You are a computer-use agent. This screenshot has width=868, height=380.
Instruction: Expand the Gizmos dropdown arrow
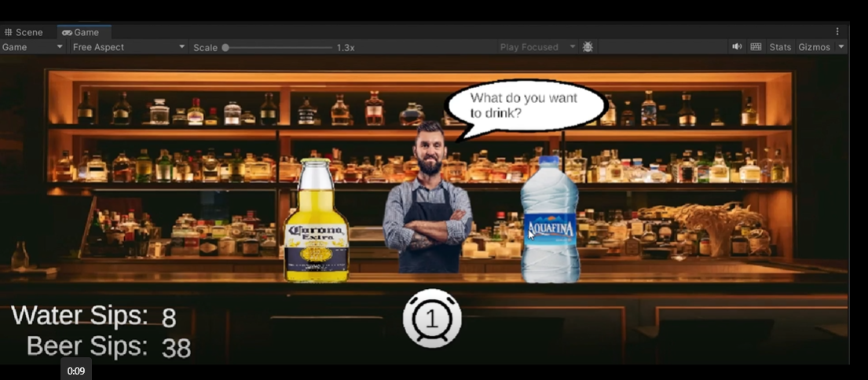(x=841, y=47)
